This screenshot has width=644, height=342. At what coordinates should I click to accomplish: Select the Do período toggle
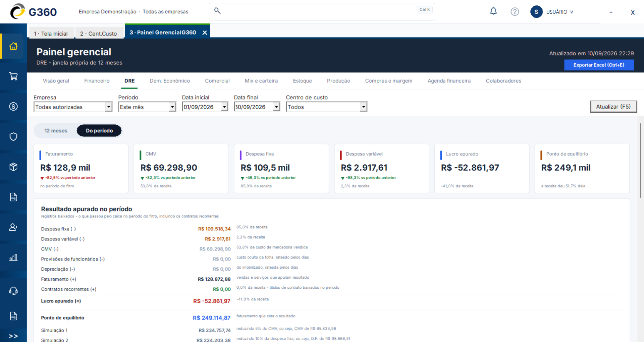point(99,131)
